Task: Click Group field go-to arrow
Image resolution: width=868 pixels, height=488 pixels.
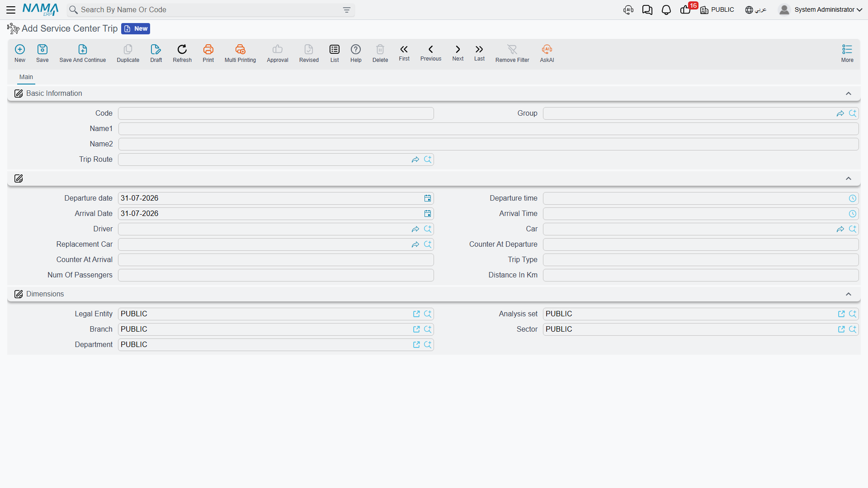Action: click(840, 113)
